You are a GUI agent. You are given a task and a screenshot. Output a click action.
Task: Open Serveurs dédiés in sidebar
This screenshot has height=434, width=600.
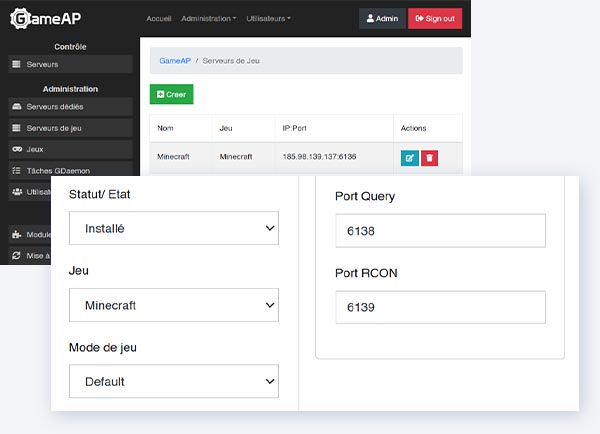[x=70, y=107]
